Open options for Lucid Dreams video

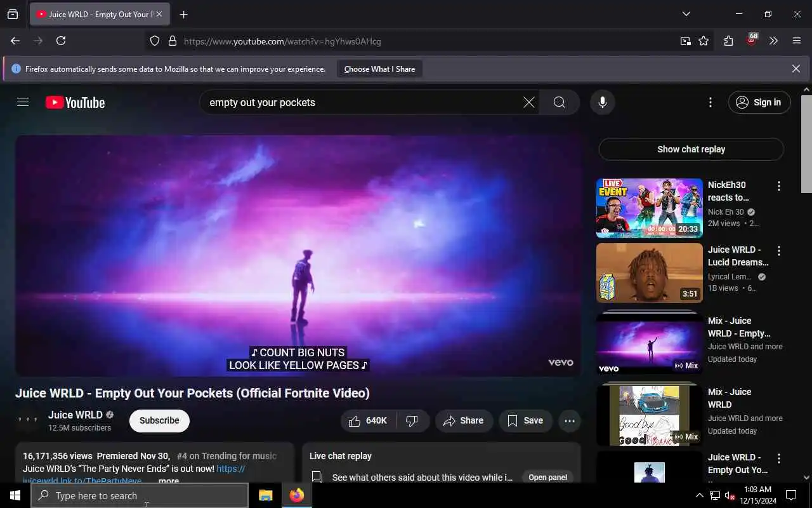[x=778, y=251]
